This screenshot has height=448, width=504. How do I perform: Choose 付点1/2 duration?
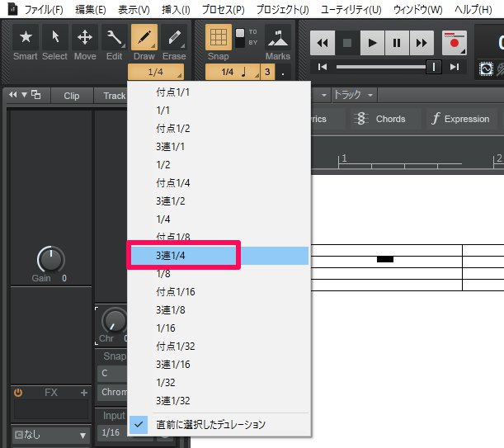(219, 129)
